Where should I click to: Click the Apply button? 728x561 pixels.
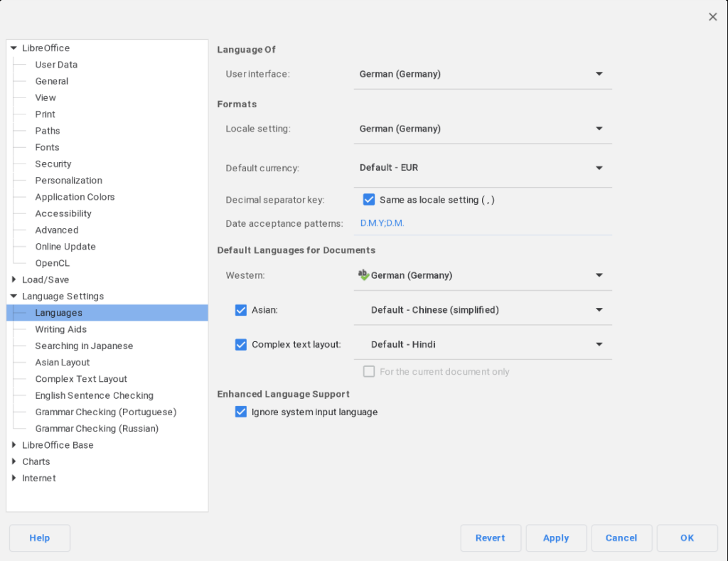556,538
